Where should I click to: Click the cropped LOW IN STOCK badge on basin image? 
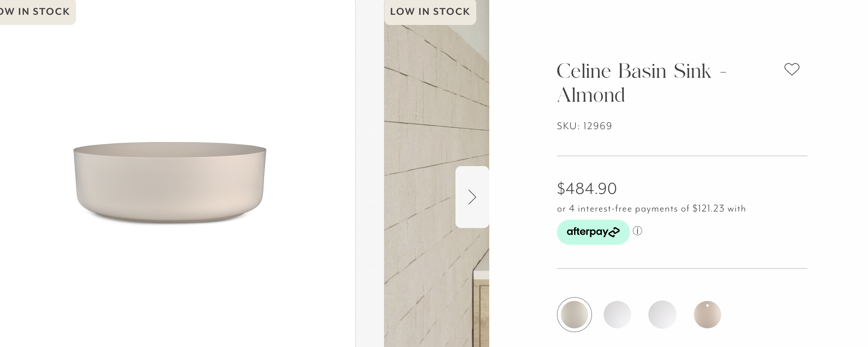click(35, 12)
